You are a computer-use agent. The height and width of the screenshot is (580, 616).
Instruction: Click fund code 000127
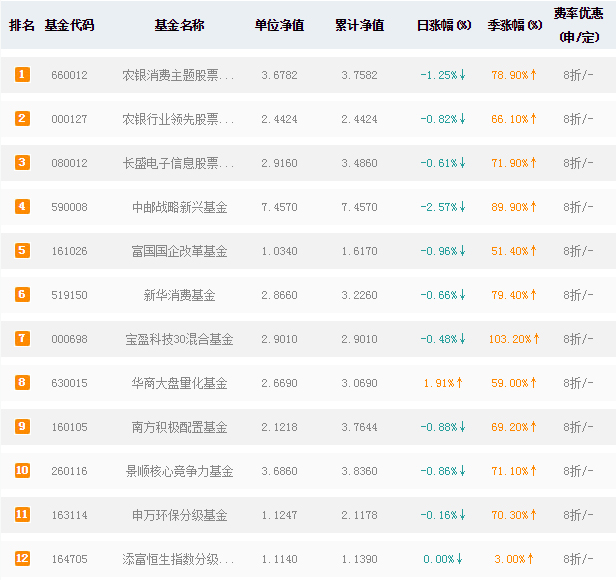pyautogui.click(x=70, y=119)
